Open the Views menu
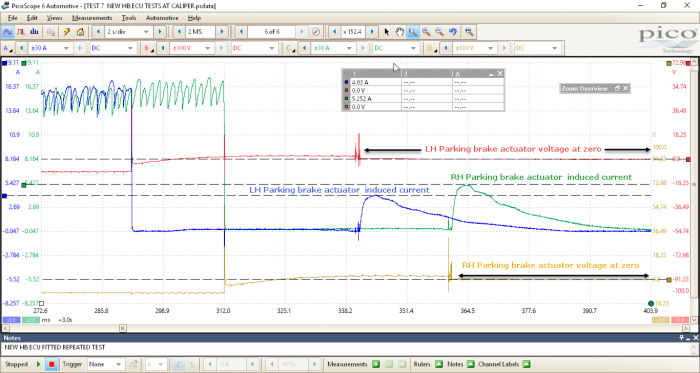Image resolution: width=700 pixels, height=373 pixels. tap(54, 18)
